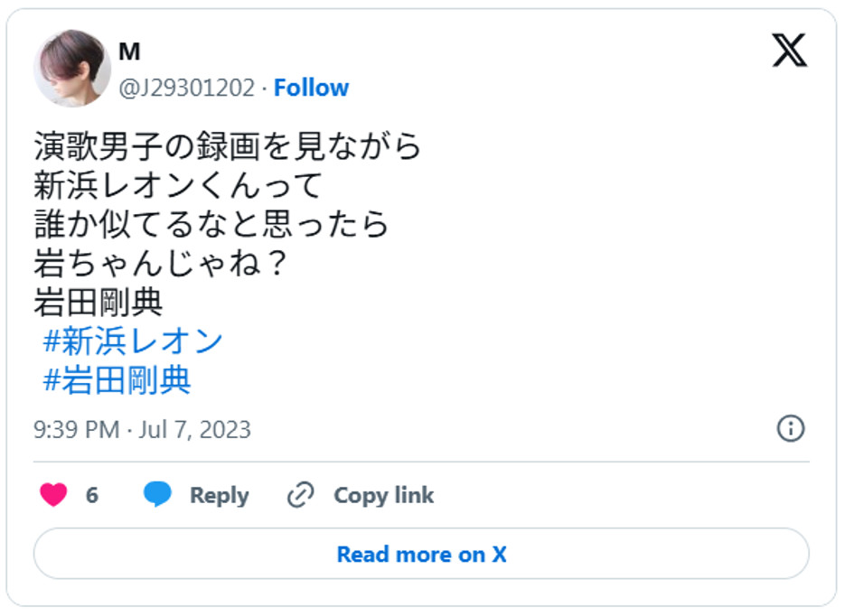
Task: Toggle a like on the tweet with the heart
Action: point(56,495)
